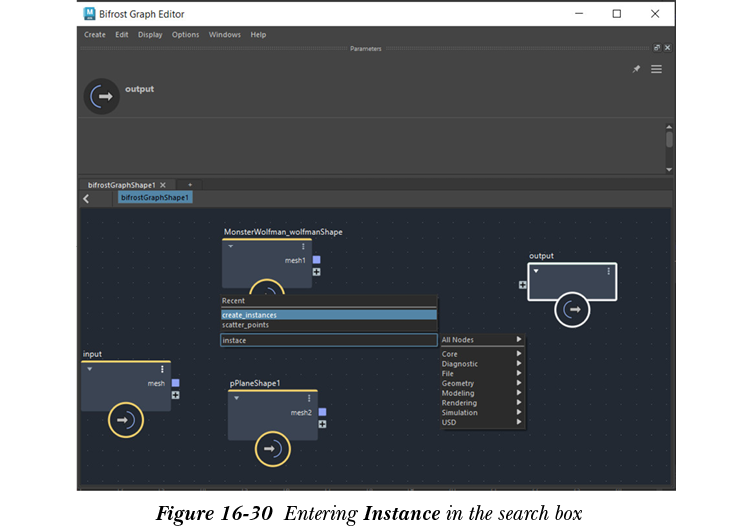This screenshot has width=739, height=531.
Task: Click the input node circular arrow icon
Action: [x=126, y=420]
